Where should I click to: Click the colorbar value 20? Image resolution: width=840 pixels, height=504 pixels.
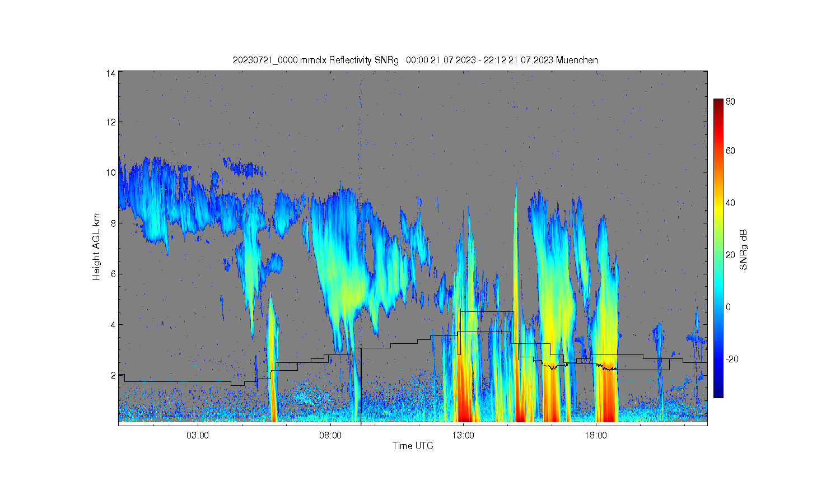[x=731, y=255]
